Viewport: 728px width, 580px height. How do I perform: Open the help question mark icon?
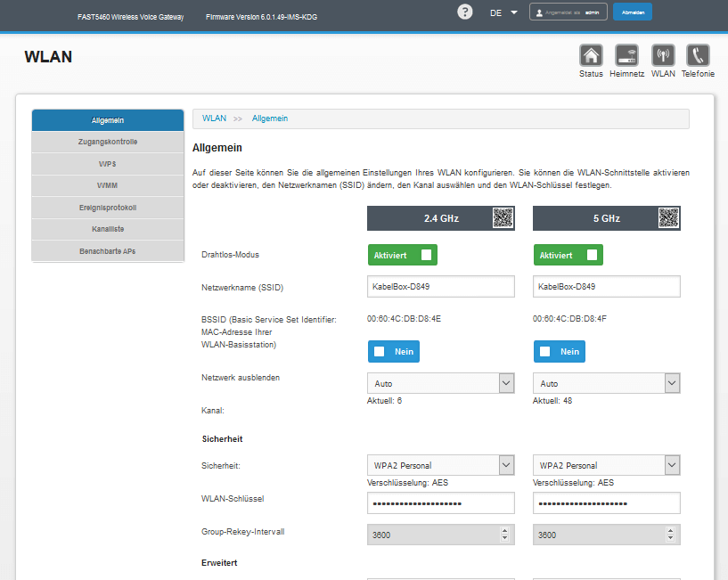464,12
